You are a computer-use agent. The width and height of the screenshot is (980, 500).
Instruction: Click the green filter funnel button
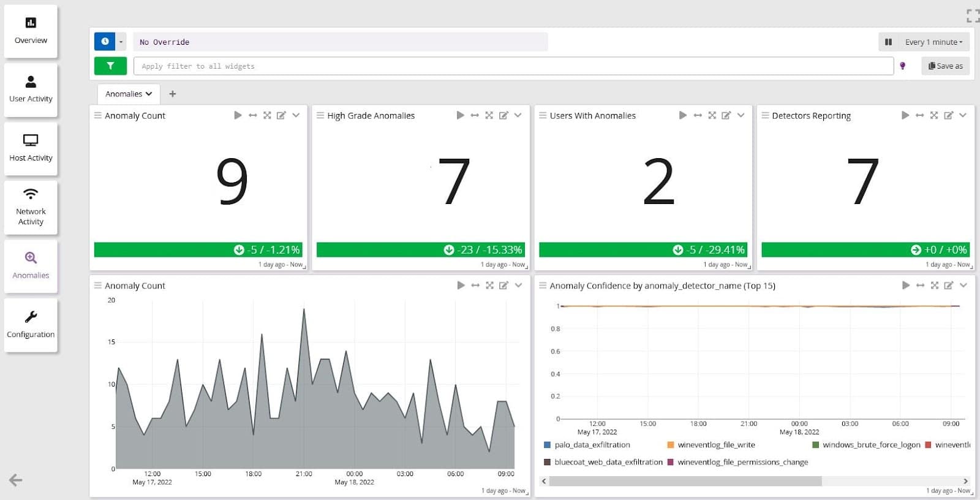click(110, 66)
